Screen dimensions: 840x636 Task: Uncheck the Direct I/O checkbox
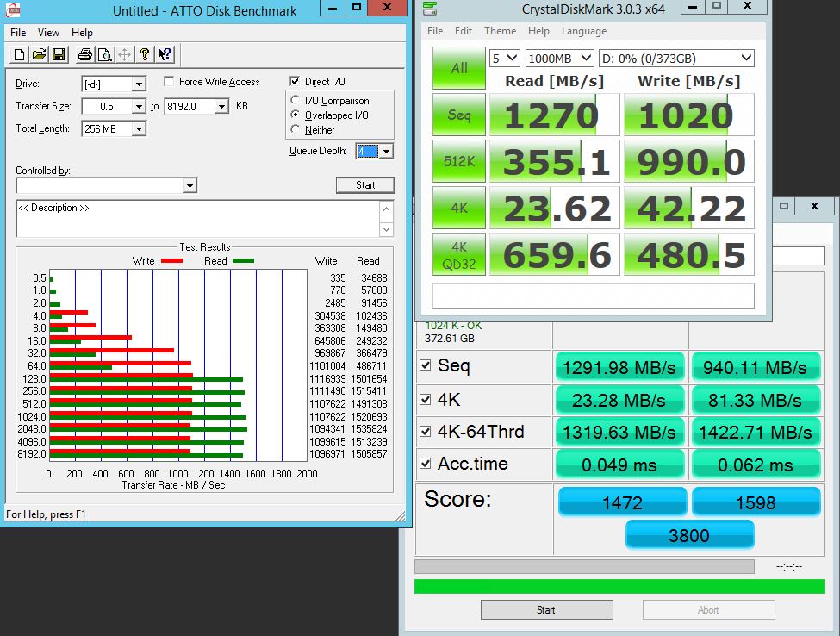pos(296,82)
